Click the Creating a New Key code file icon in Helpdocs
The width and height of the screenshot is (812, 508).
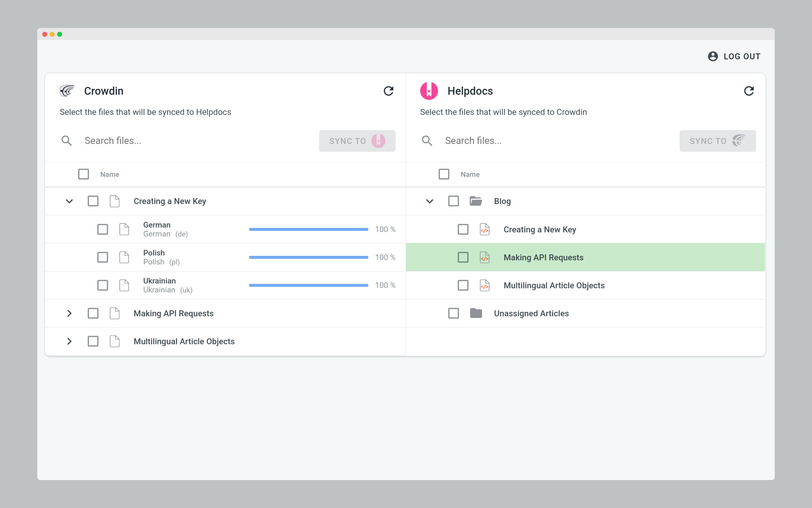point(485,229)
